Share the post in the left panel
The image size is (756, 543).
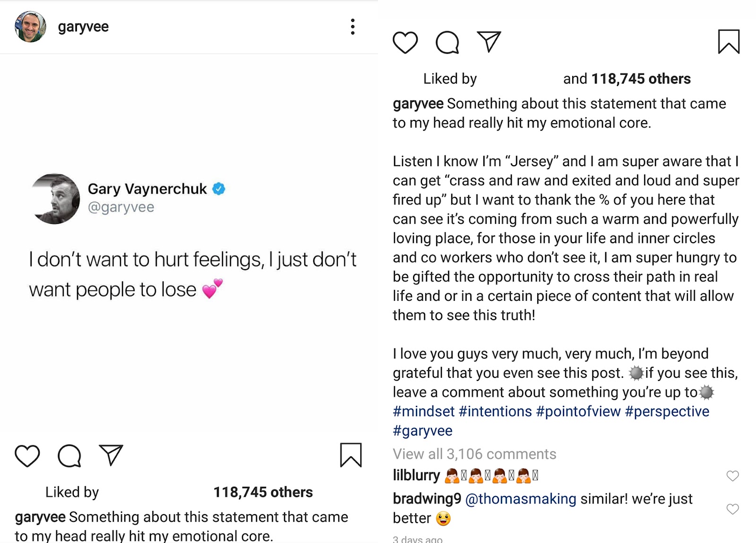pyautogui.click(x=111, y=455)
